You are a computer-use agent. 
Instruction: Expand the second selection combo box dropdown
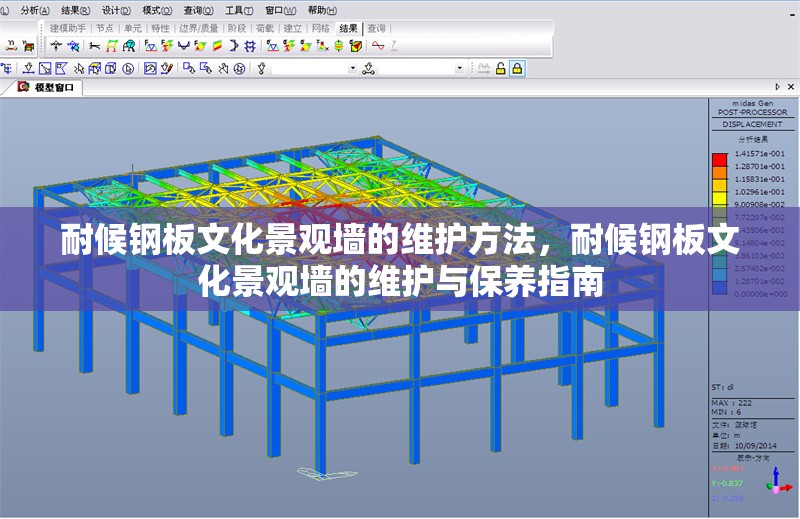point(460,68)
